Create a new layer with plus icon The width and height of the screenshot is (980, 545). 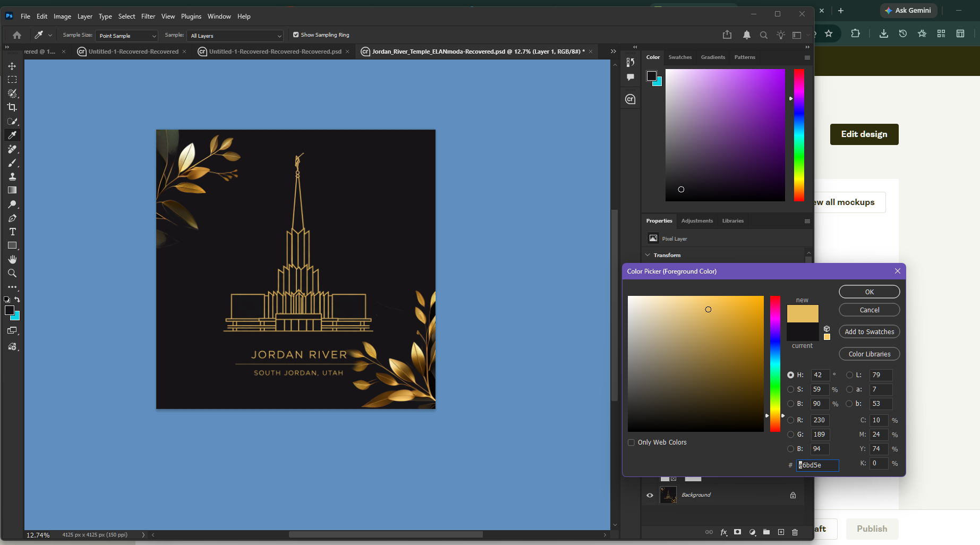coord(781,532)
